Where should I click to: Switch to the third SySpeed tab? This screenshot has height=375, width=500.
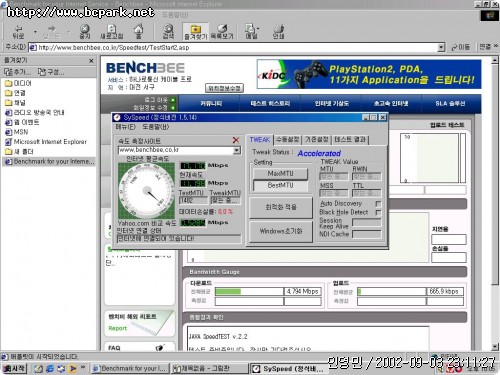[x=317, y=140]
